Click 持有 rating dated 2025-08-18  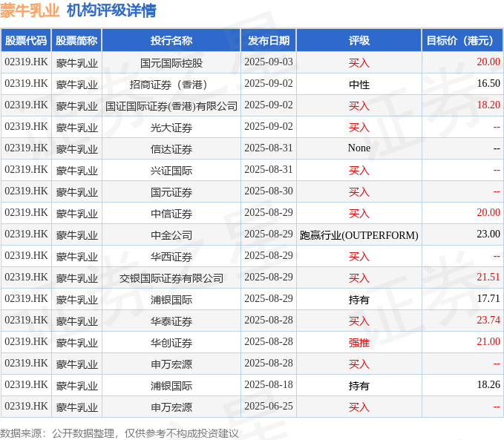359,386
